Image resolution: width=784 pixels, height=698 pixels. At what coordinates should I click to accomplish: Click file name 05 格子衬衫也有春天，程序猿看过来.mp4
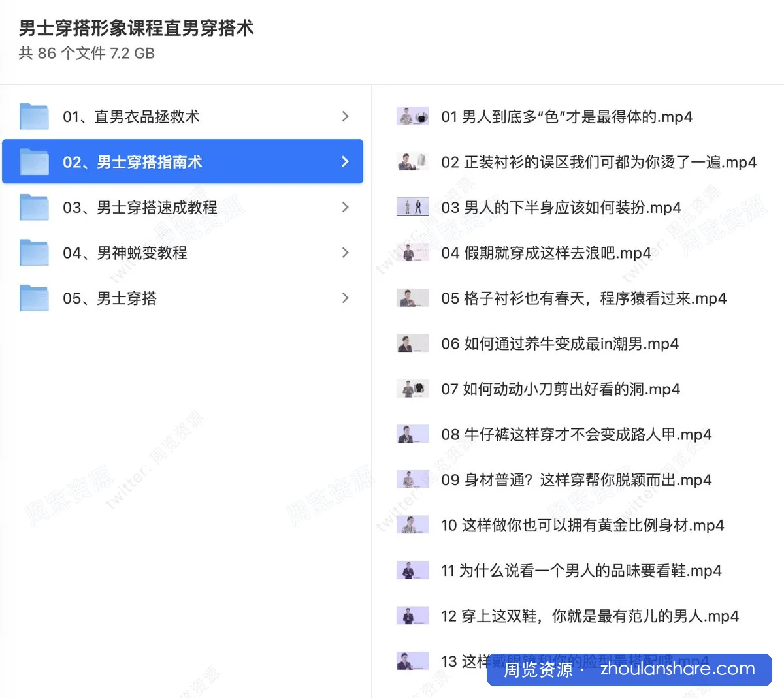pos(584,298)
